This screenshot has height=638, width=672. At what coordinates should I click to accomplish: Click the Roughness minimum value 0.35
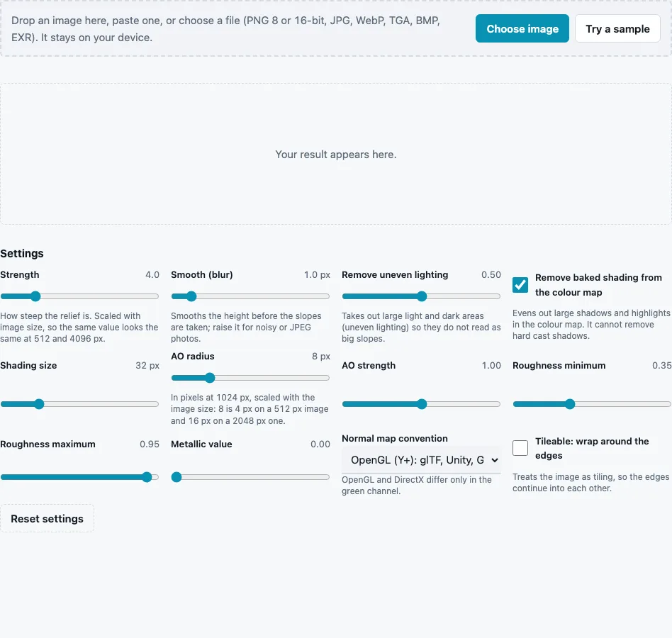point(661,366)
